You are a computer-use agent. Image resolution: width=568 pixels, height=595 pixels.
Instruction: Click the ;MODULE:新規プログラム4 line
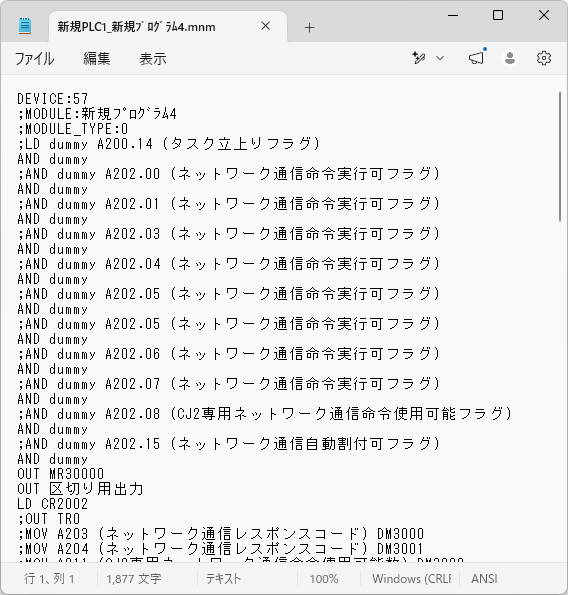[x=97, y=114]
